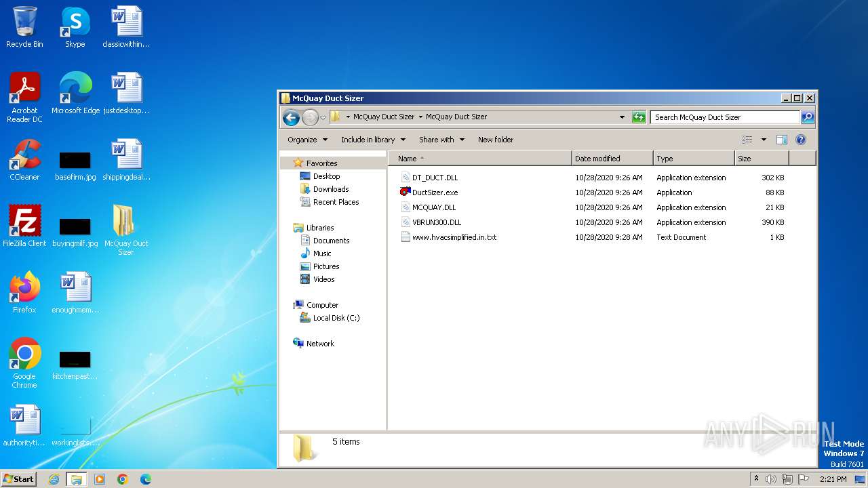This screenshot has height=488, width=868.
Task: Click Search McQuay Duct Sizer field
Action: click(x=725, y=117)
